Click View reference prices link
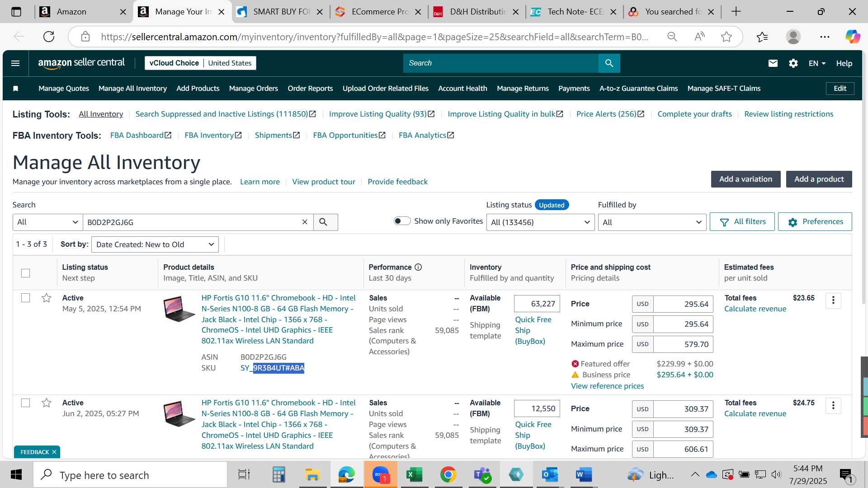868x488 pixels. click(607, 386)
